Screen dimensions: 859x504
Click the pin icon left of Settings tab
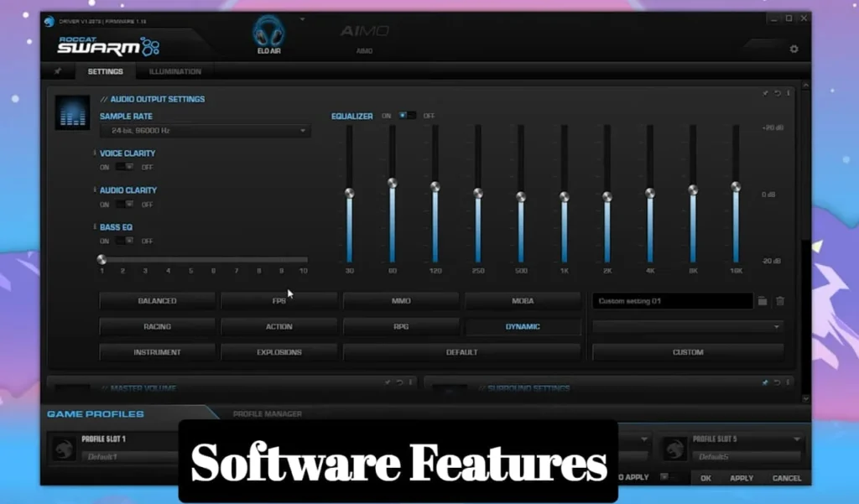[58, 71]
